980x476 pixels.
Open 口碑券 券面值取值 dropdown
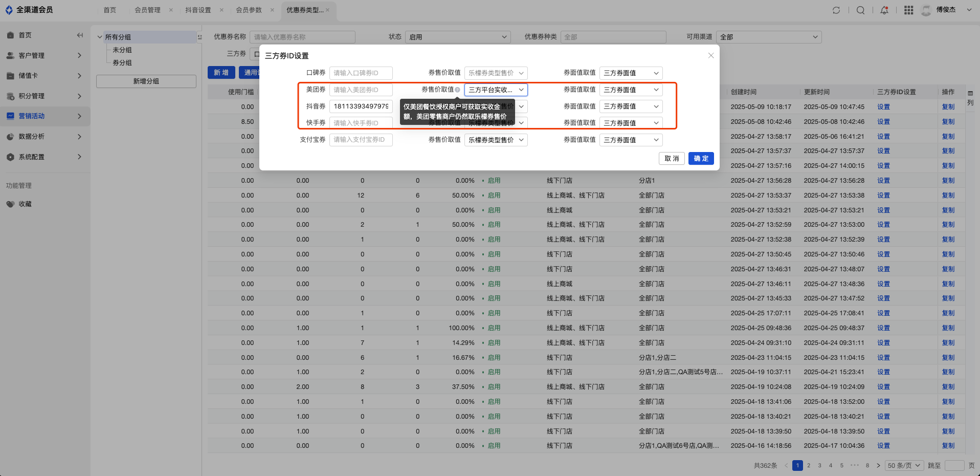pyautogui.click(x=631, y=73)
